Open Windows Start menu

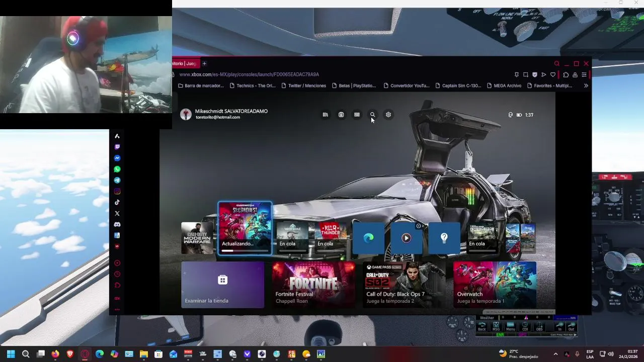pos(11,354)
